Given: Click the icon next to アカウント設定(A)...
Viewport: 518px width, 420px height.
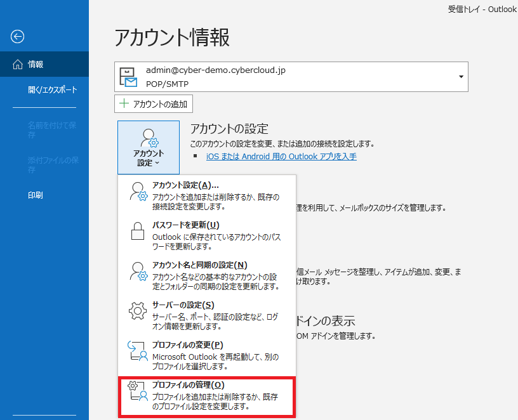Looking at the screenshot, I should pyautogui.click(x=138, y=191).
